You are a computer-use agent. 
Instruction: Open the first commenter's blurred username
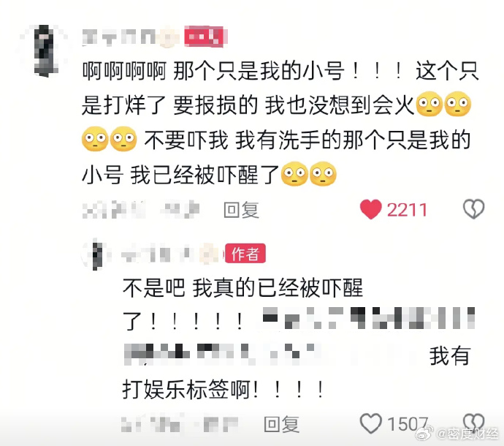coord(131,37)
